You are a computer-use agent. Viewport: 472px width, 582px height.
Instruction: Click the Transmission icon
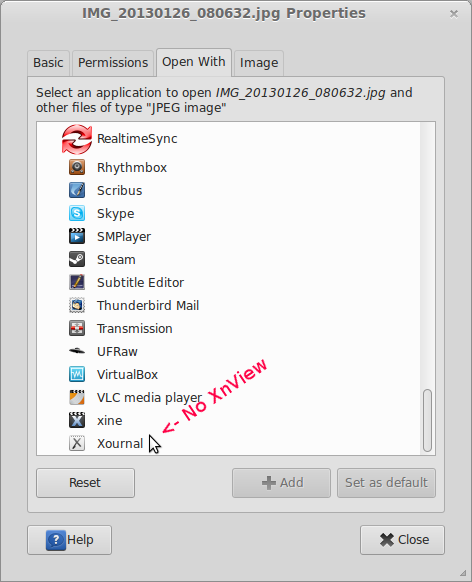click(77, 328)
